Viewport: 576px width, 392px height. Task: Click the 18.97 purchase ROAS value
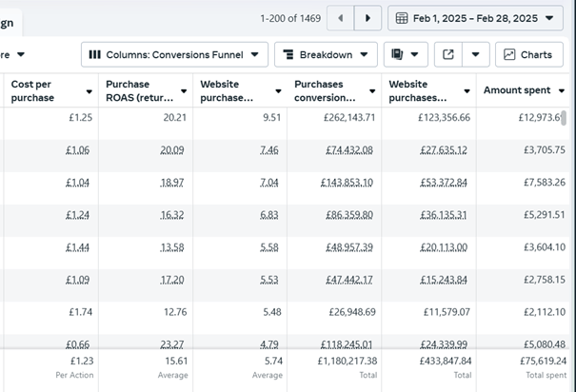tap(172, 183)
